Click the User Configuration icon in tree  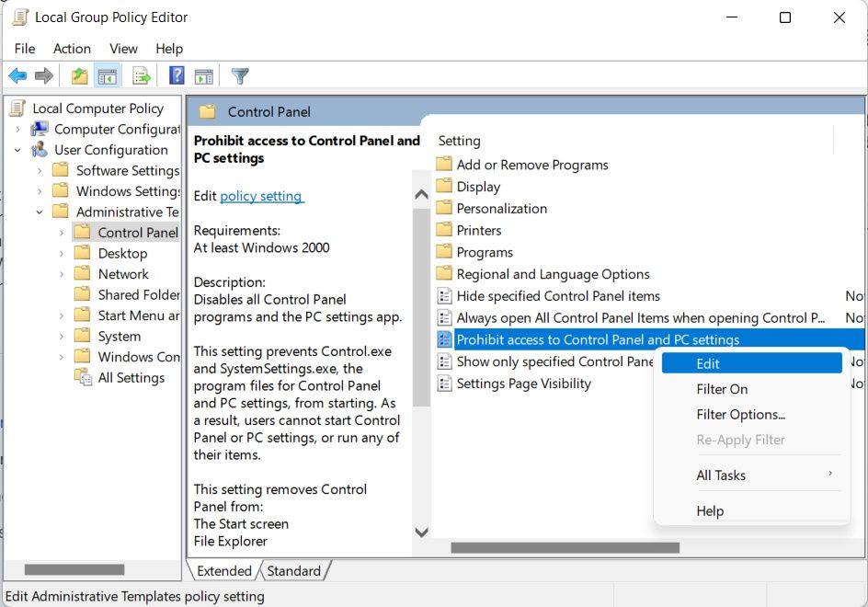tap(40, 150)
